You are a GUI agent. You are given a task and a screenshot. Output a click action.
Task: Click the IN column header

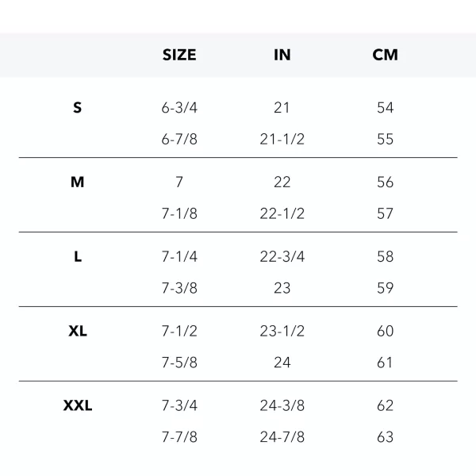click(282, 55)
